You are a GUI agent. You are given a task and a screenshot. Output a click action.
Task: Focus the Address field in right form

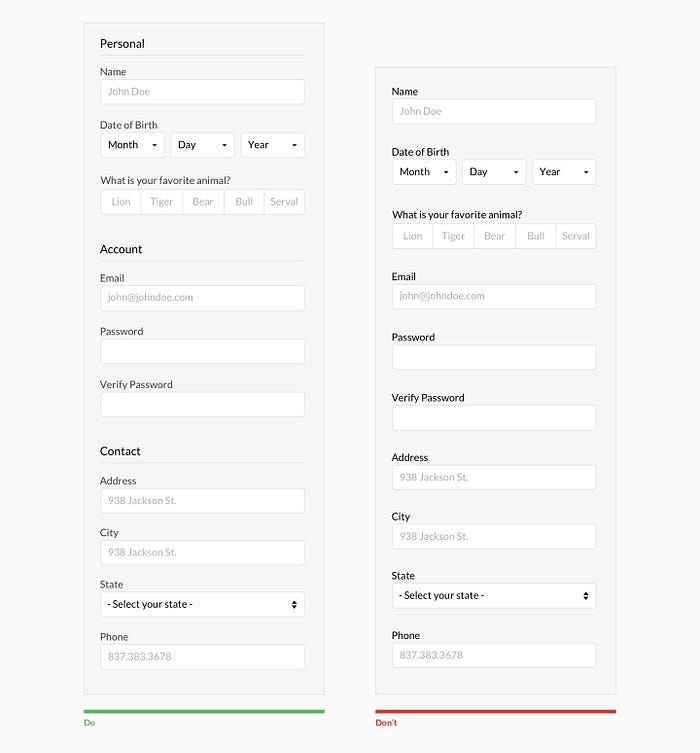tap(494, 477)
